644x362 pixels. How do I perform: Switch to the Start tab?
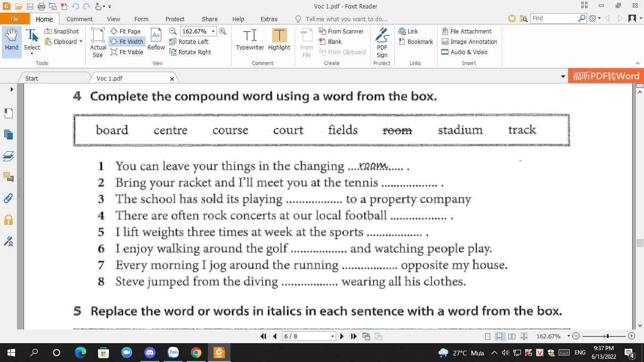pyautogui.click(x=32, y=78)
